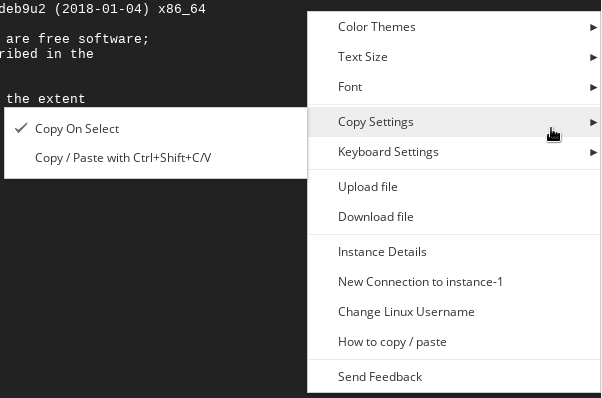
Task: Select the Copy Settings menu entry
Action: (453, 122)
